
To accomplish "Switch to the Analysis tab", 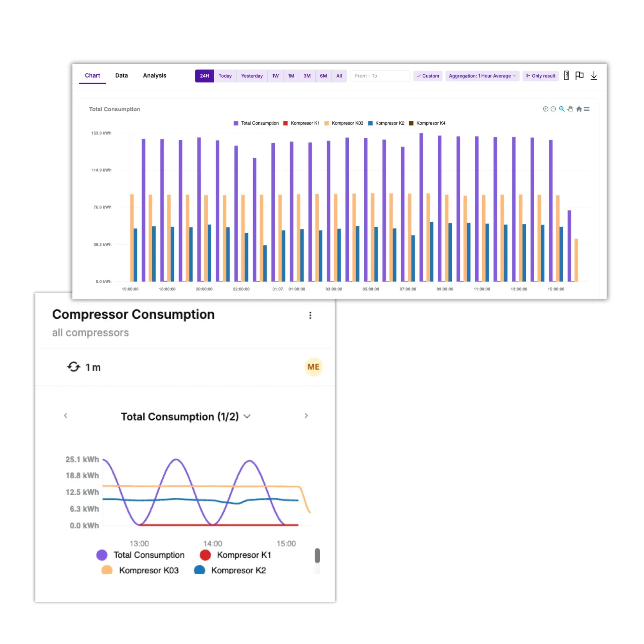I will point(154,75).
